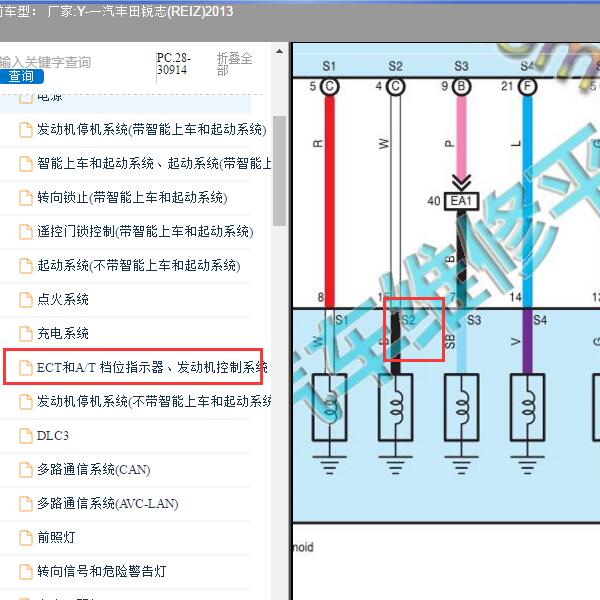Click the 折叠全部 collapse all link

234,64
